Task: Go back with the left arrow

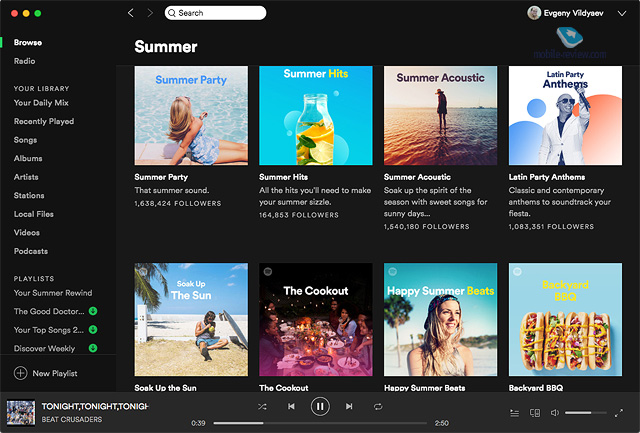Action: click(x=131, y=13)
